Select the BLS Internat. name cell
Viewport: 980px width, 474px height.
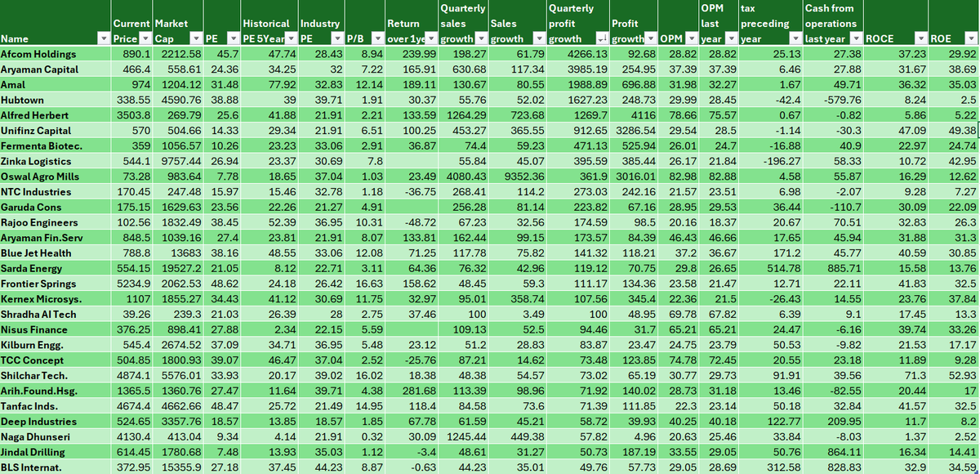click(56, 467)
